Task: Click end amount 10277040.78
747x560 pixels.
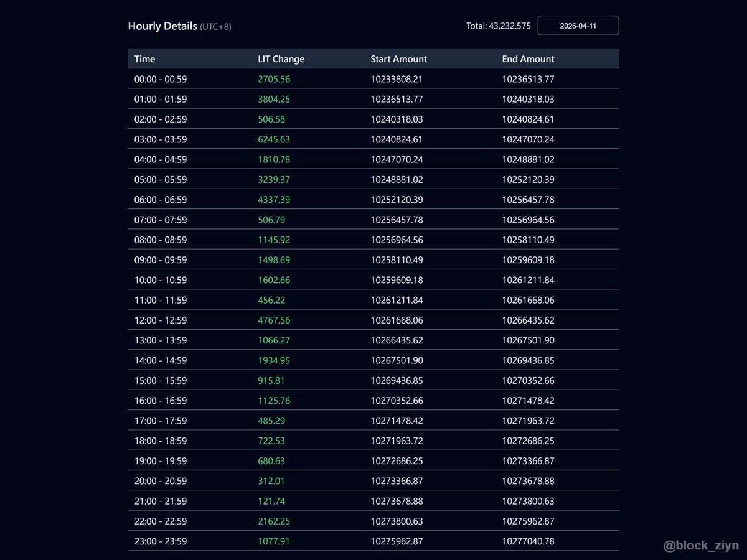Action: [x=529, y=541]
